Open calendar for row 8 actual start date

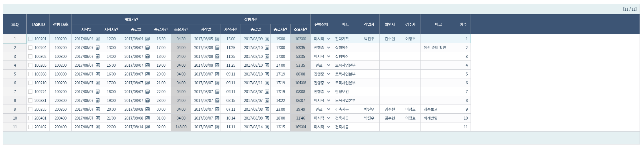[x=217, y=100]
